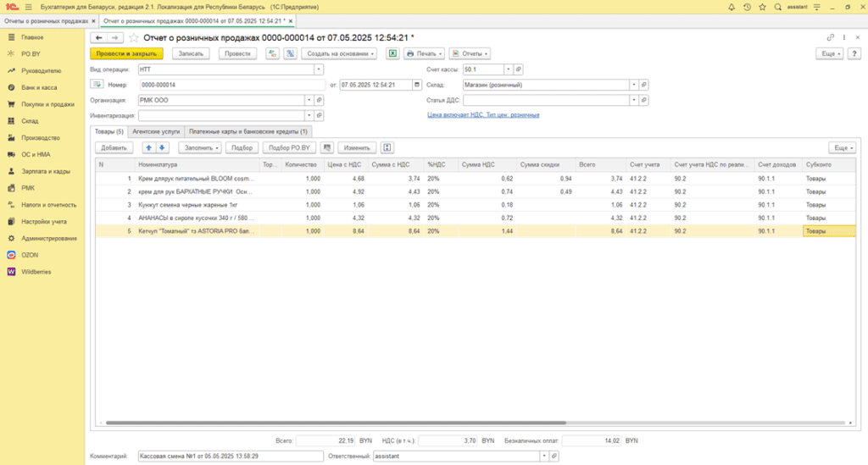This screenshot has height=465, width=868.
Task: Open the Цена включает НДС link
Action: point(483,115)
